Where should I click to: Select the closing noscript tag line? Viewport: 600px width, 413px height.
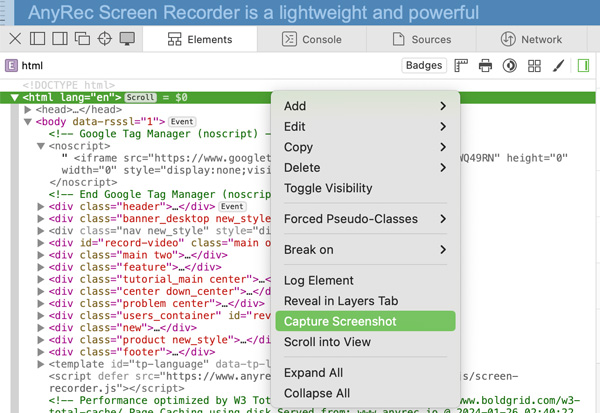pos(83,182)
